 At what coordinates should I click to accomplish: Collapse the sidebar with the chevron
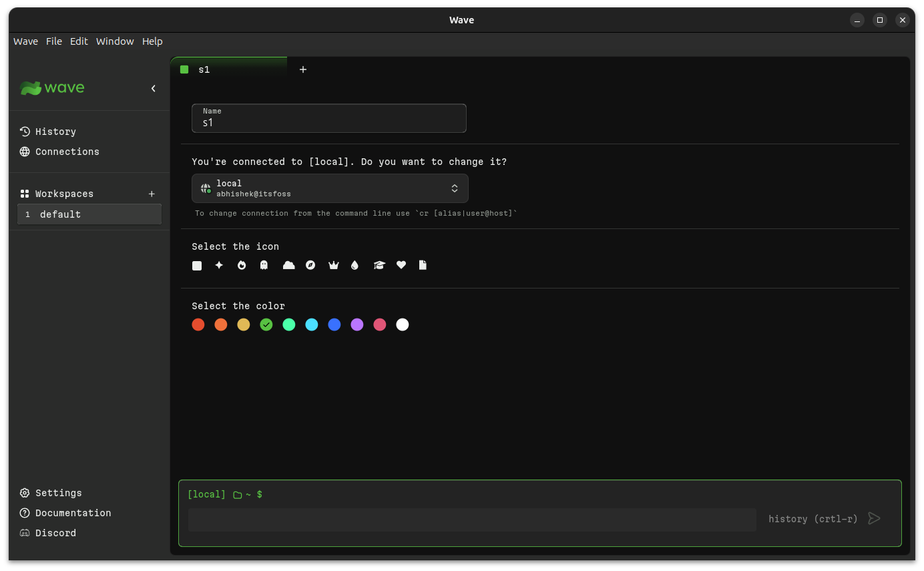[x=153, y=87]
